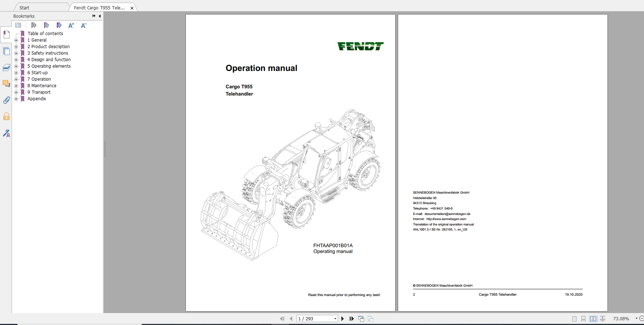Open the Pages thumbnails panel icon
The height and width of the screenshot is (325, 644).
tap(7, 51)
